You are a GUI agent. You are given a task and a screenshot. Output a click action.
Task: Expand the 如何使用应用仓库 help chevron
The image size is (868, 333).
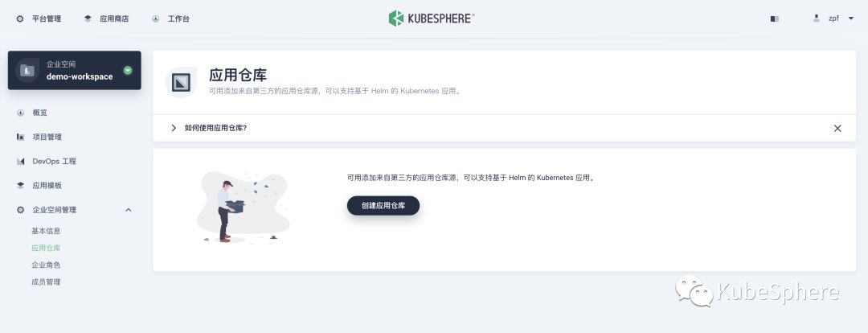pyautogui.click(x=174, y=128)
